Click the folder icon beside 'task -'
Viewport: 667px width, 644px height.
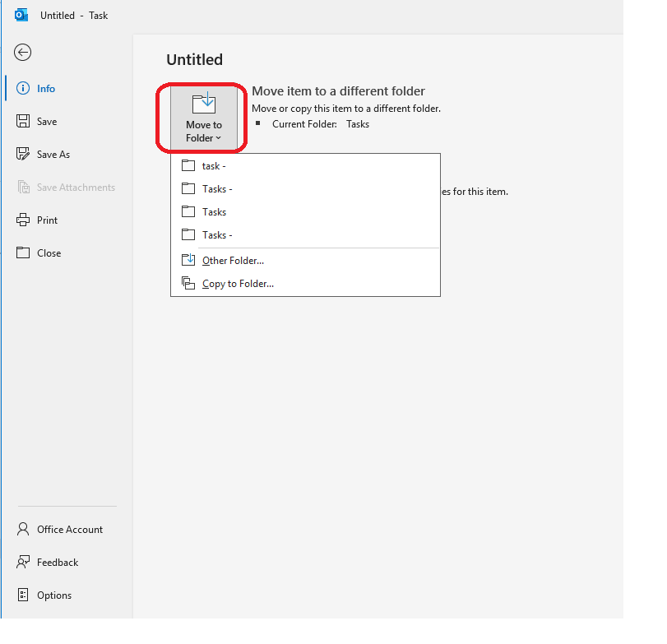188,165
